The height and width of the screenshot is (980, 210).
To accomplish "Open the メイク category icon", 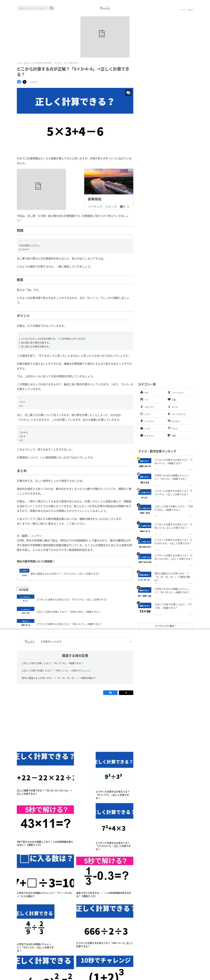I will pyautogui.click(x=142, y=414).
